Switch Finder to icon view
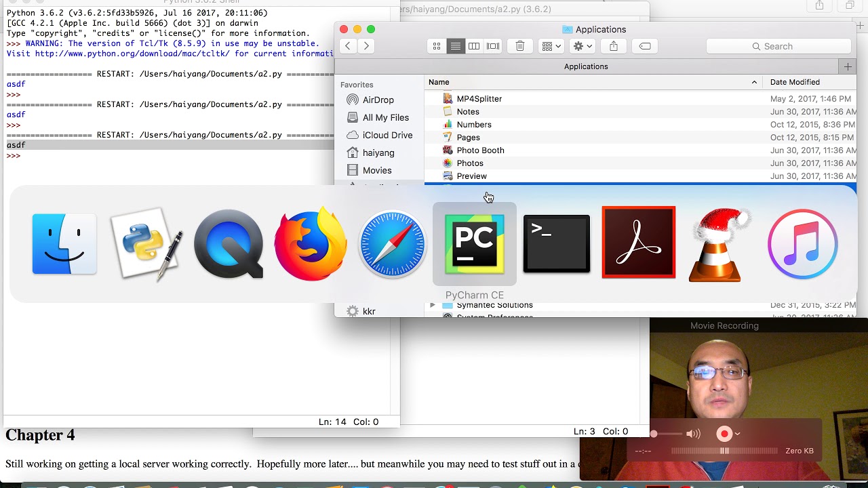This screenshot has height=488, width=868. pyautogui.click(x=437, y=46)
